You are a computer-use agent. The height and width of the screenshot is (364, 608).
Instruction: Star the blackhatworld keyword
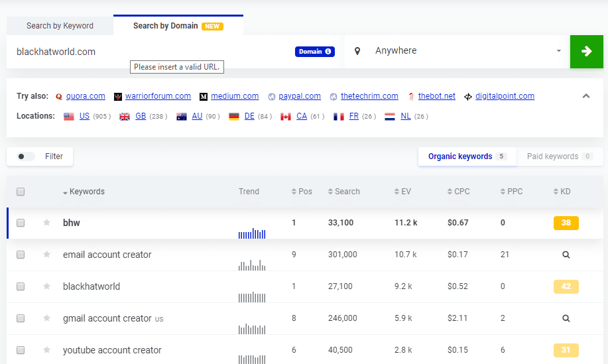(47, 286)
